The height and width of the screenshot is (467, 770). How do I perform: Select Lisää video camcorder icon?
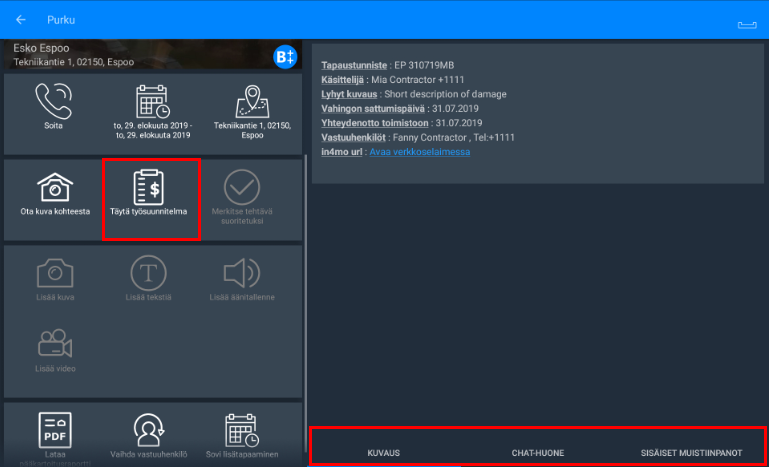pos(55,348)
